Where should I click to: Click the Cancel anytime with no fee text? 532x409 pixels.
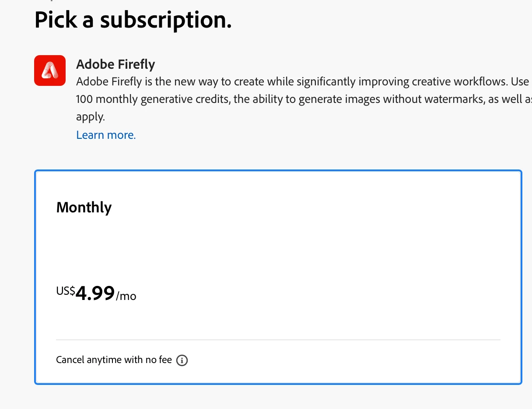114,360
